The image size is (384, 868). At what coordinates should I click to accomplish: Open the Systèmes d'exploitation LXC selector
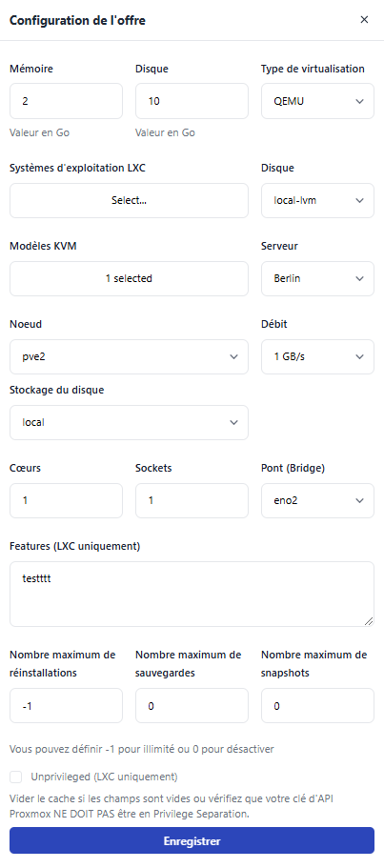(129, 200)
